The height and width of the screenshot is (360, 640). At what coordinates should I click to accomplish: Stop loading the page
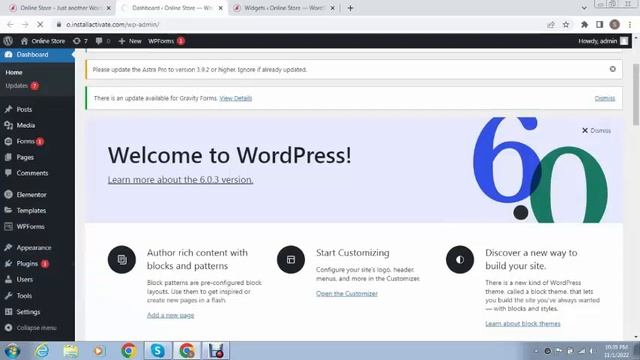pyautogui.click(x=40, y=24)
